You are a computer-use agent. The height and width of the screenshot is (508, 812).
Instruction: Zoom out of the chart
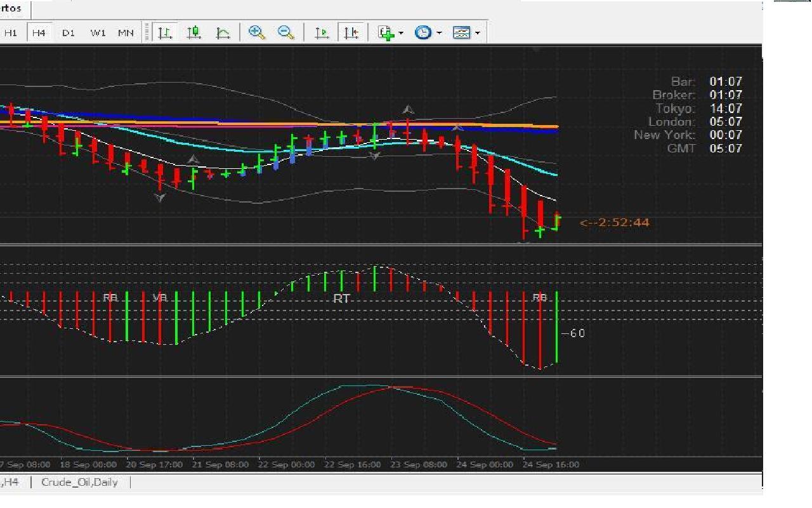pos(286,33)
